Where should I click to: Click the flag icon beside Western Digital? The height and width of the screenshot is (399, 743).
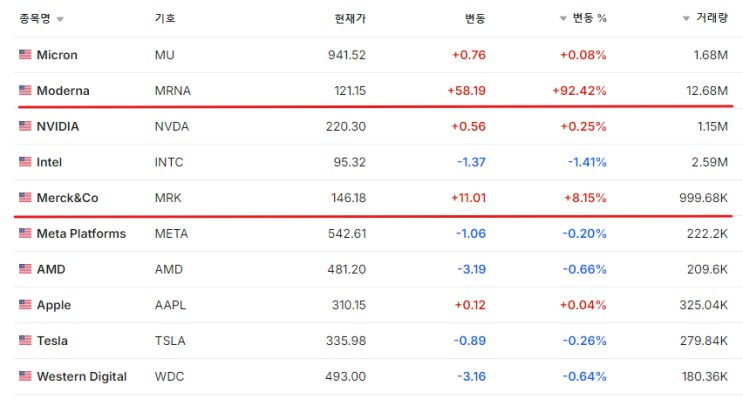[25, 376]
